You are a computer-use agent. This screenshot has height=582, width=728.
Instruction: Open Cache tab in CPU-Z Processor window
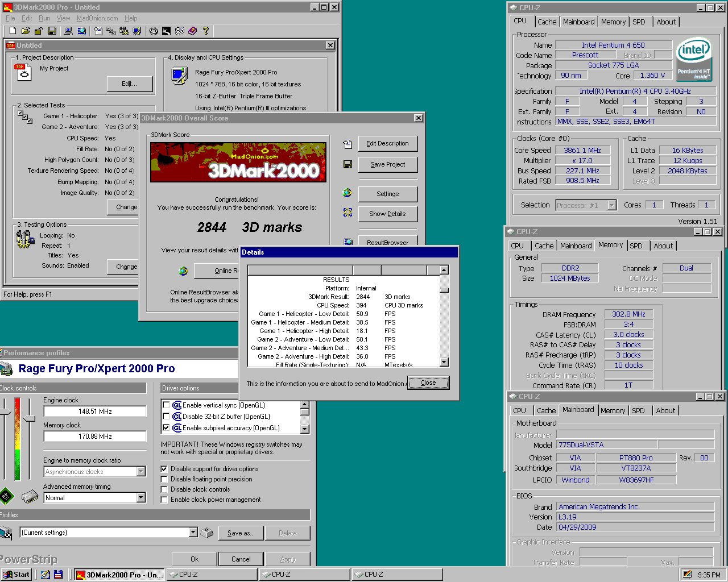547,22
